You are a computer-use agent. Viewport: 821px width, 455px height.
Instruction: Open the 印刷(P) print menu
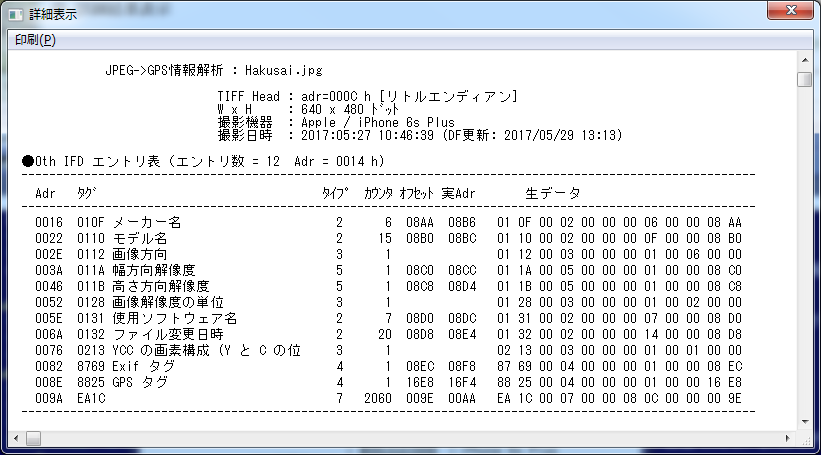[36, 40]
